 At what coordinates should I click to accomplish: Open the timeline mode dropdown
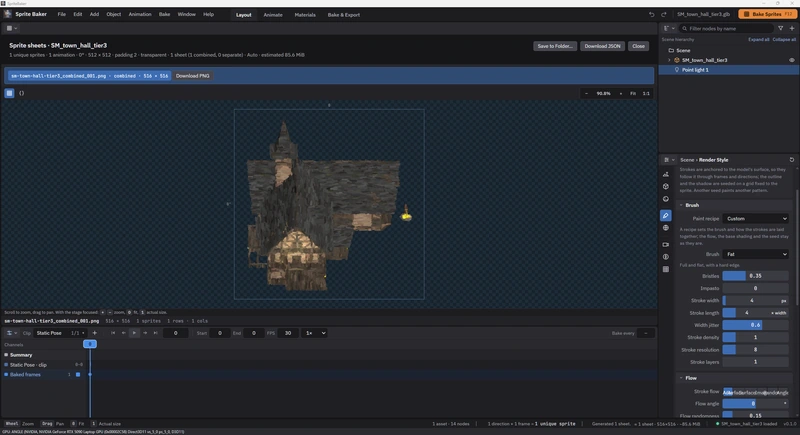pos(11,333)
